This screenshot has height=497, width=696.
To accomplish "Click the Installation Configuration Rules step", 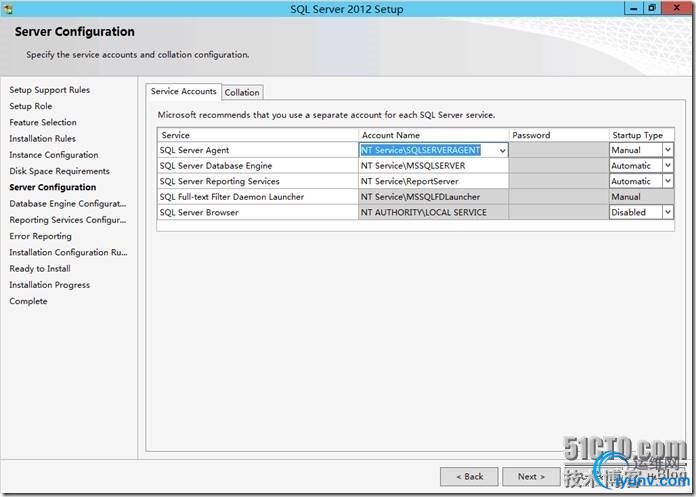I will click(x=68, y=252).
